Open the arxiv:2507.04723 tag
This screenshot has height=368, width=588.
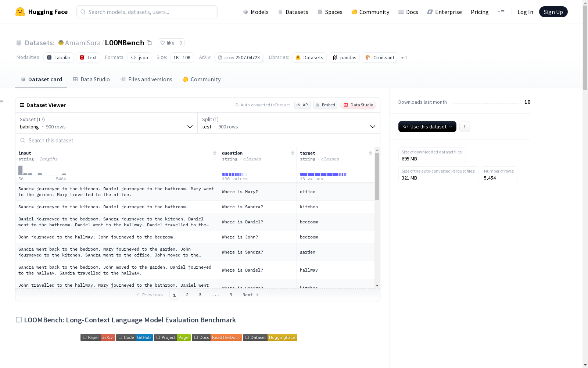(x=239, y=57)
